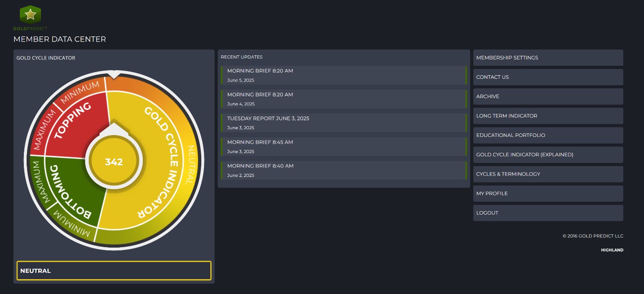This screenshot has height=294, width=644.
Task: Open Morning Brief from June 5, 2025
Action: point(344,75)
